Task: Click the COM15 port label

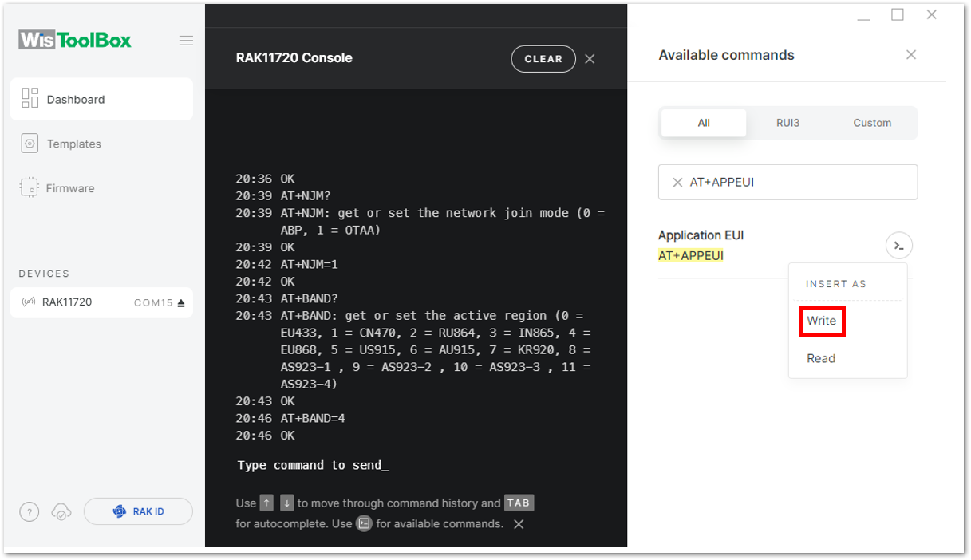Action: (153, 303)
